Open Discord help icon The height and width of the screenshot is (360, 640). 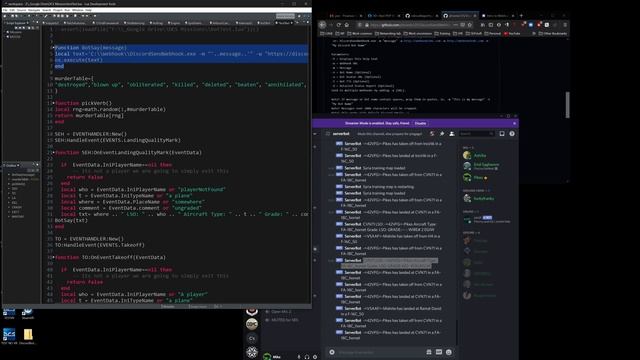pyautogui.click(x=512, y=134)
